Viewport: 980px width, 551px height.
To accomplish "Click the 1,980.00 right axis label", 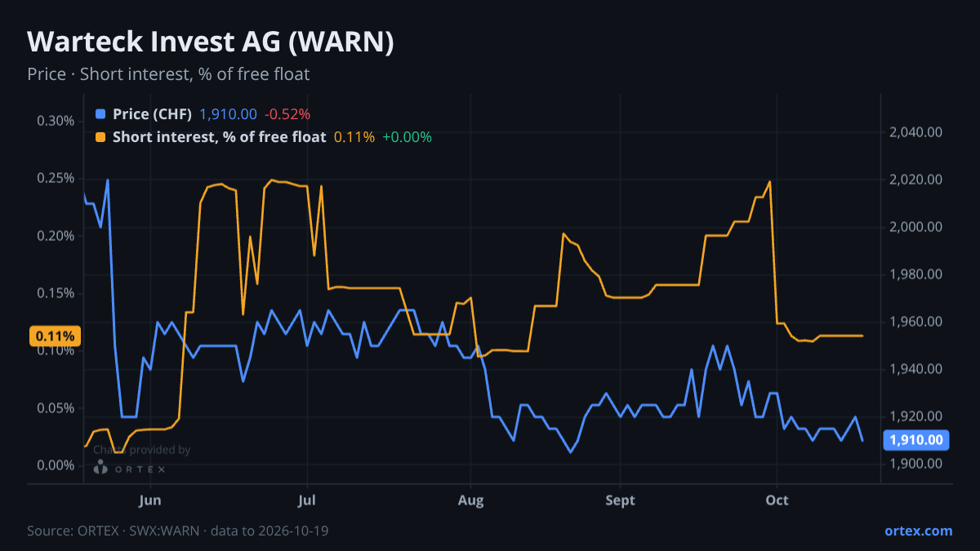I will 917,274.
